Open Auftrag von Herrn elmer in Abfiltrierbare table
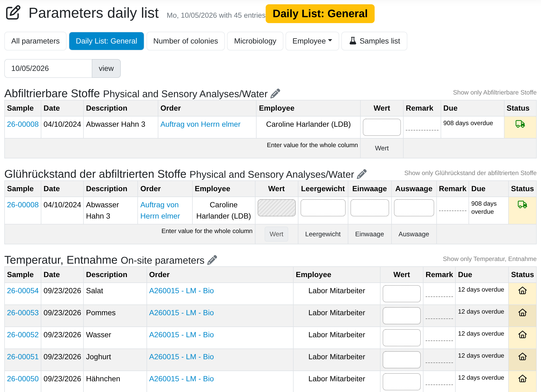 pos(200,124)
